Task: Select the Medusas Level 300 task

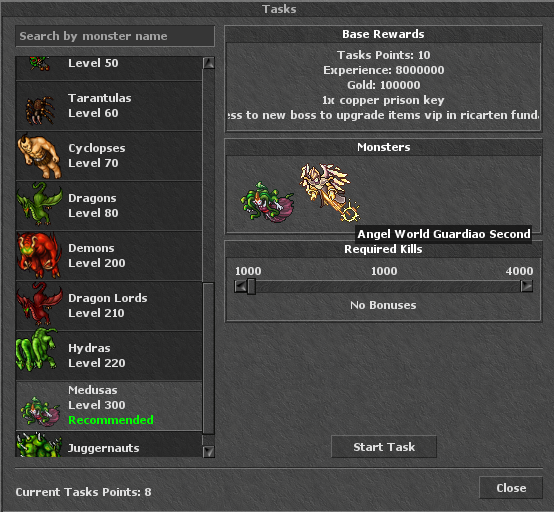Action: (x=109, y=406)
